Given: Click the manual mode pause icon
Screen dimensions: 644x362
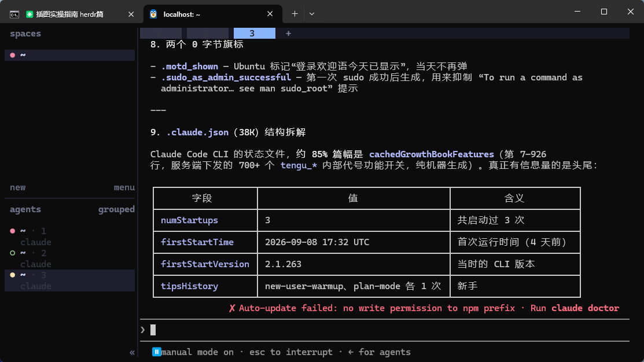Looking at the screenshot, I should (156, 352).
